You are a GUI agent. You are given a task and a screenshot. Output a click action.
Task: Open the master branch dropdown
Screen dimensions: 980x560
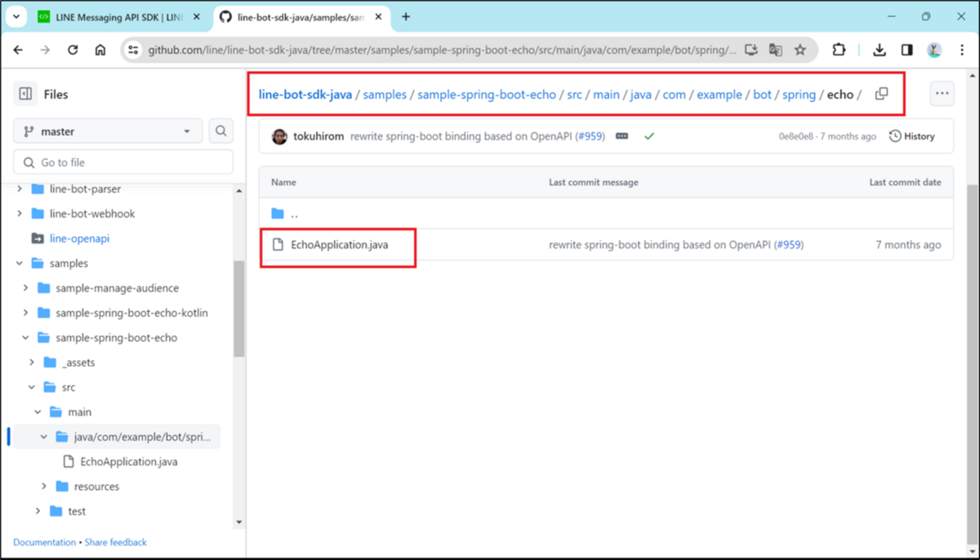pos(108,131)
